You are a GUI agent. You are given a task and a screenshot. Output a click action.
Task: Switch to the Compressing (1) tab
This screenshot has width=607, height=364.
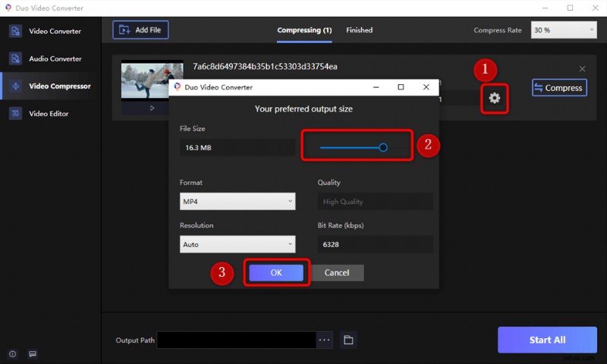click(304, 30)
